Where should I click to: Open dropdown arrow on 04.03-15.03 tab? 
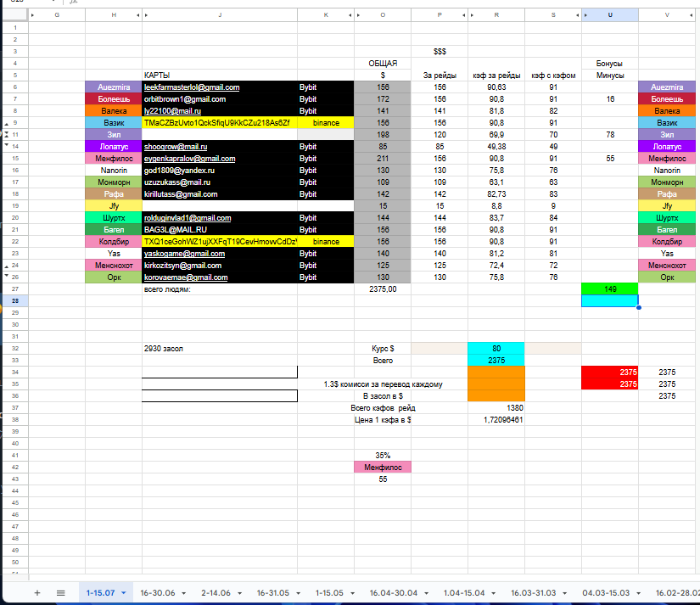click(638, 593)
